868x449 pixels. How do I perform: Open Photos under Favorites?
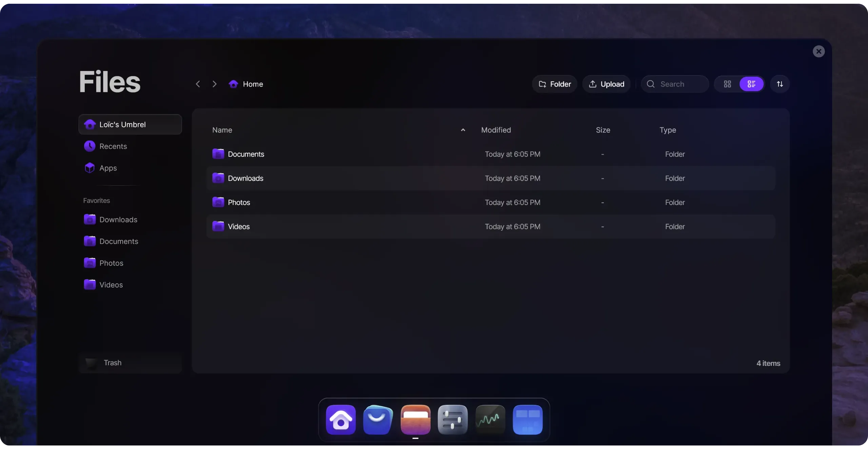tap(130, 263)
